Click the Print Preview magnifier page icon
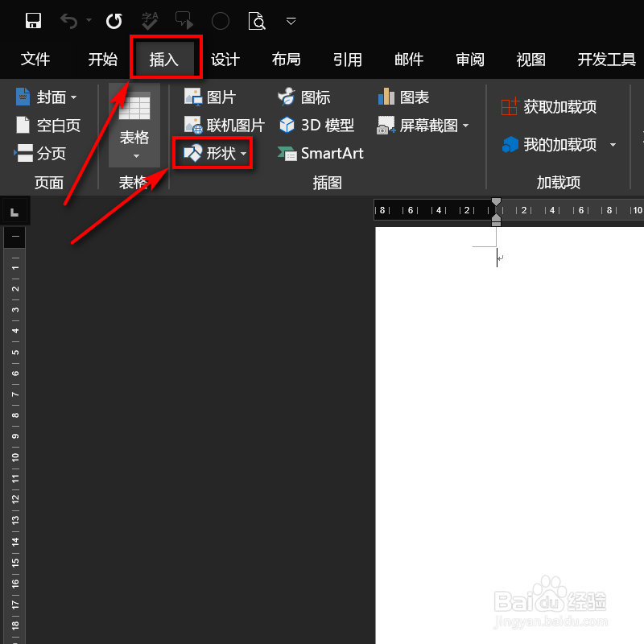The image size is (644, 644). (257, 21)
